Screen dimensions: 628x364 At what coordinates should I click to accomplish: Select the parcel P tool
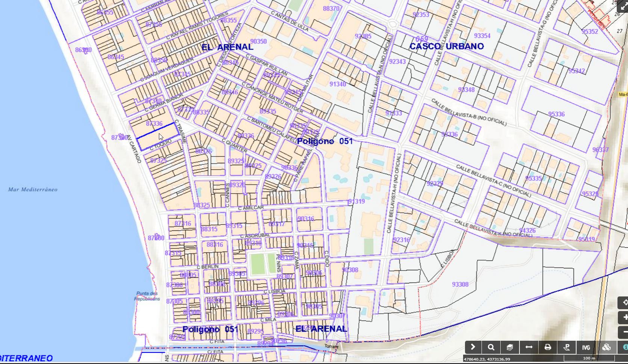click(567, 347)
